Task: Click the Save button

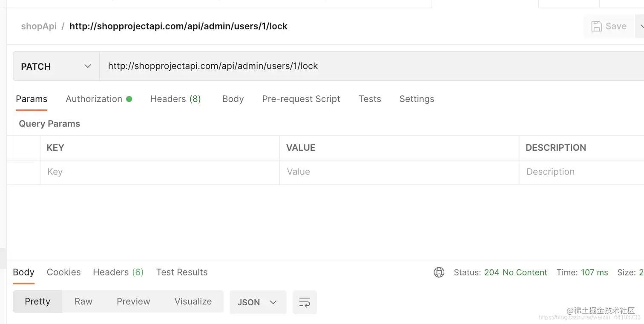Action: (x=609, y=26)
